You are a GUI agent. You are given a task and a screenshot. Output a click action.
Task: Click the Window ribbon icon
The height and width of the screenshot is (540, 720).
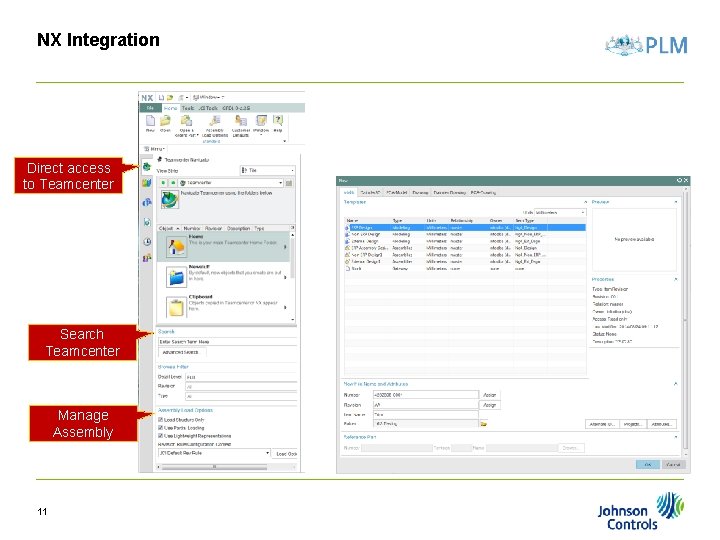(x=261, y=121)
